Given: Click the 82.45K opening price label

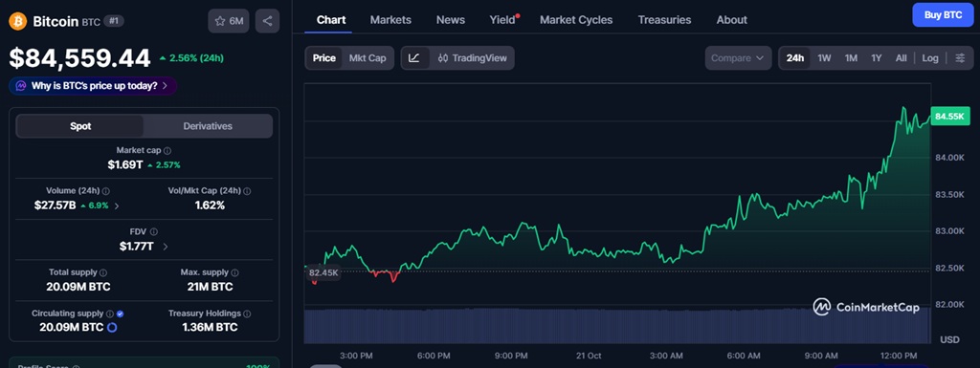Looking at the screenshot, I should click(323, 272).
